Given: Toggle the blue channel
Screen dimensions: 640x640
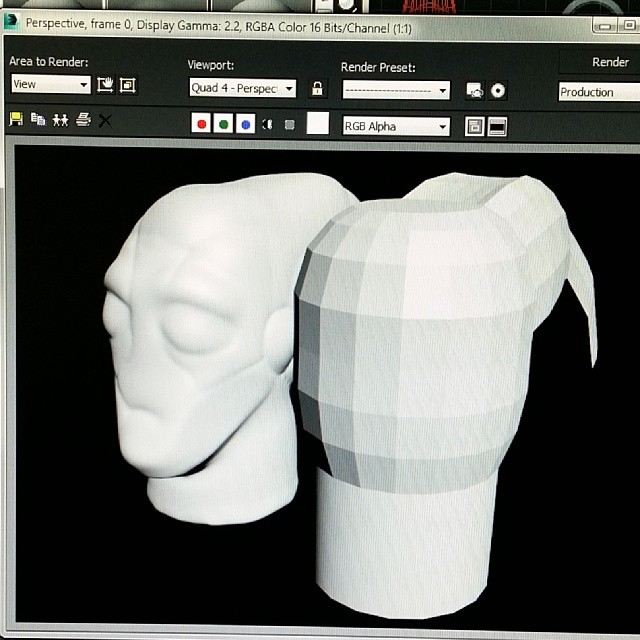Looking at the screenshot, I should coord(246,125).
